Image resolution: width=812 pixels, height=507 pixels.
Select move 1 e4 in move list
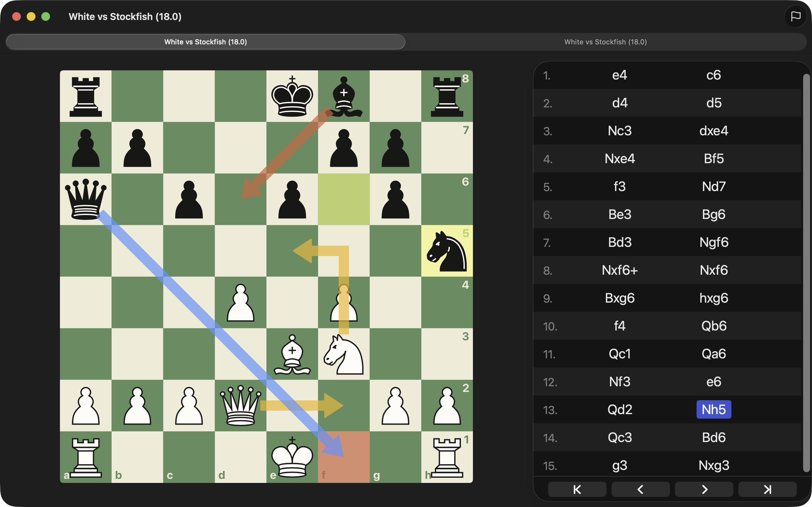click(x=619, y=75)
